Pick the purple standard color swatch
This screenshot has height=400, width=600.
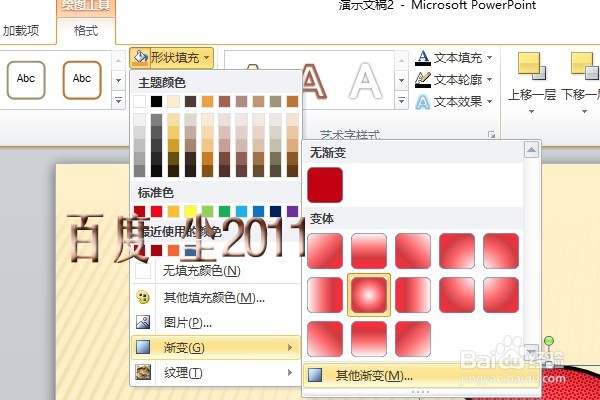tap(292, 211)
